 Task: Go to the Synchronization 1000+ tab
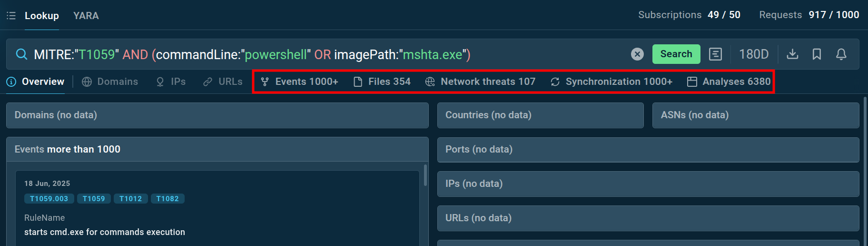[x=612, y=82]
